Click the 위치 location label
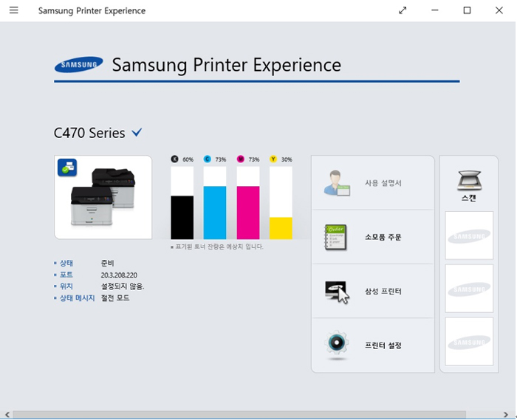Image resolution: width=517 pixels, height=420 pixels. [66, 286]
